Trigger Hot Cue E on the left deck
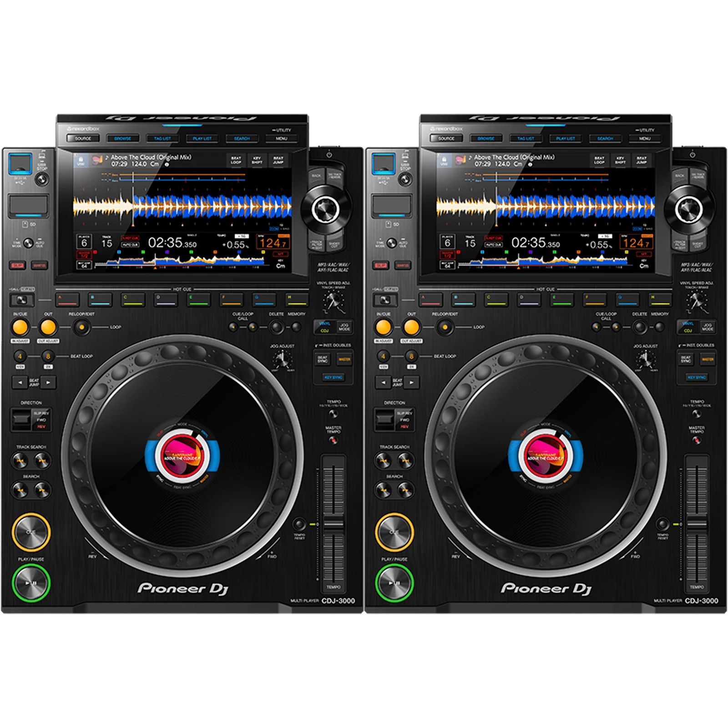The image size is (728, 728). click(x=198, y=300)
